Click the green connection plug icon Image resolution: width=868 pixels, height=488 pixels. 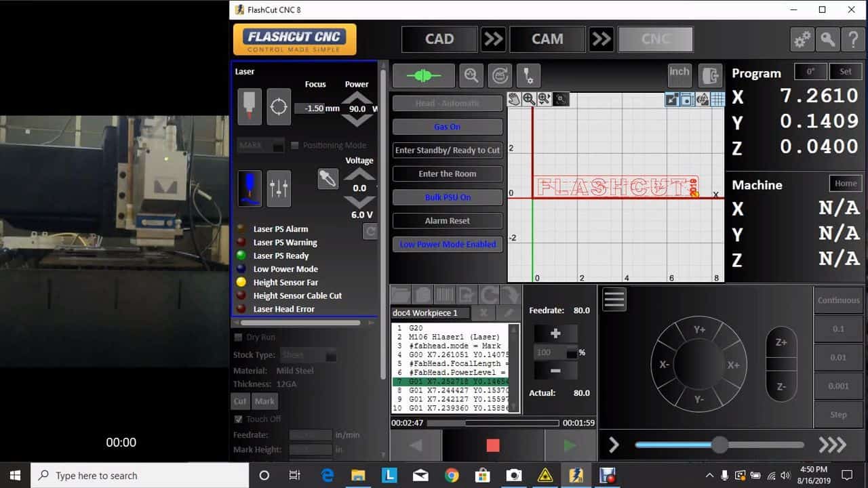(424, 75)
